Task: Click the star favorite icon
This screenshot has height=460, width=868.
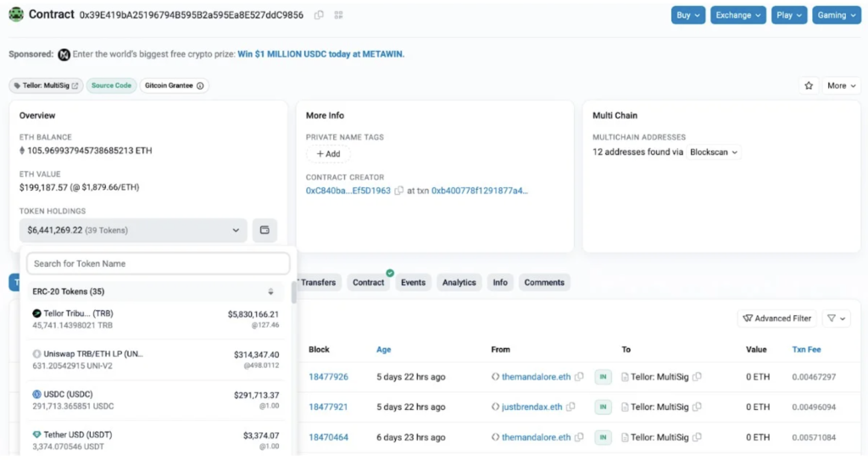Action: [809, 86]
